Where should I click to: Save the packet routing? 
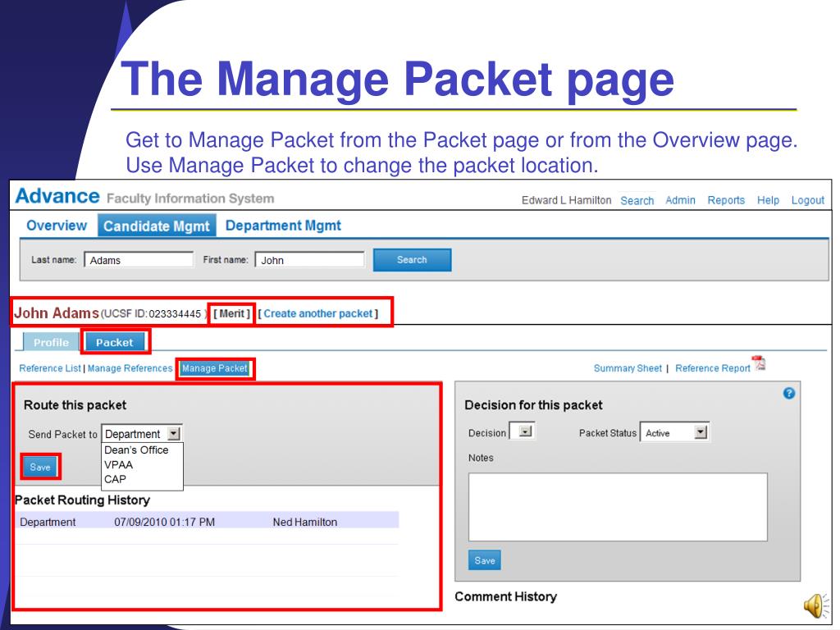40,467
